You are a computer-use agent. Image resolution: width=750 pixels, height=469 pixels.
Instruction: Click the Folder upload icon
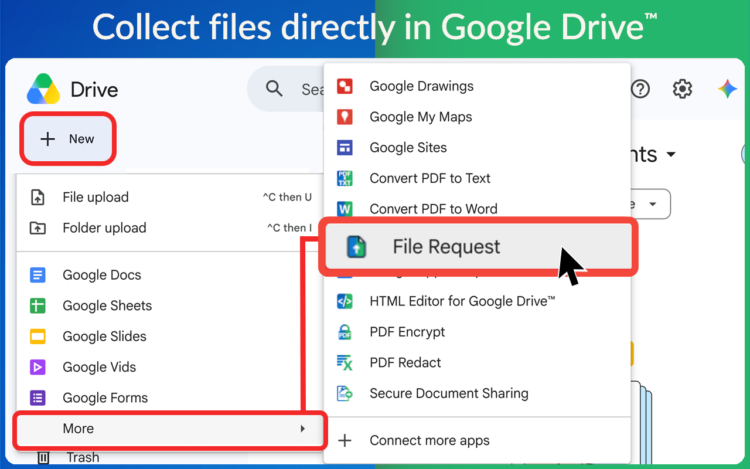[x=38, y=228]
